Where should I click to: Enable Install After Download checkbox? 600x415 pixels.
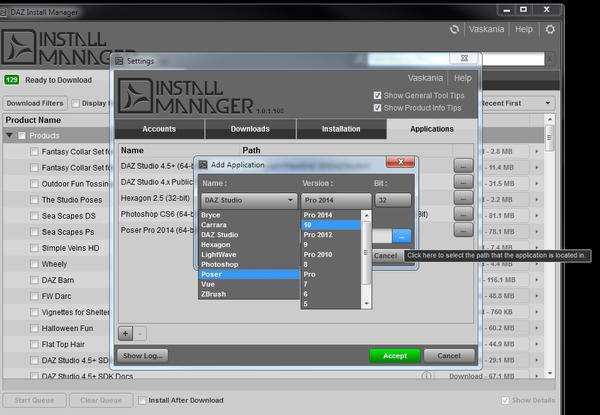point(142,400)
